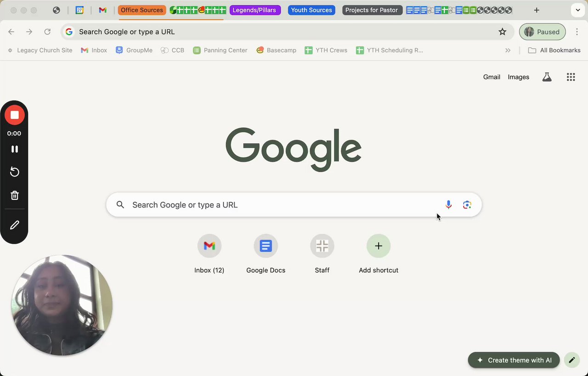Go forward to next page
This screenshot has height=376, width=588.
pos(29,32)
